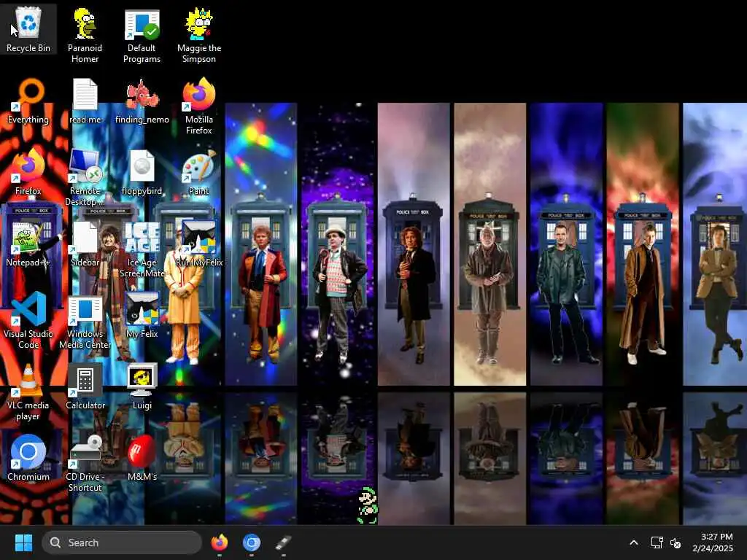Open the Windows Start menu
The image size is (747, 560).
pyautogui.click(x=23, y=542)
